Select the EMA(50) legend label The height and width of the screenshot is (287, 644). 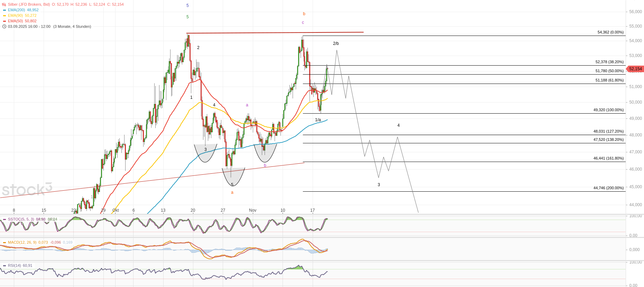[x=15, y=21]
